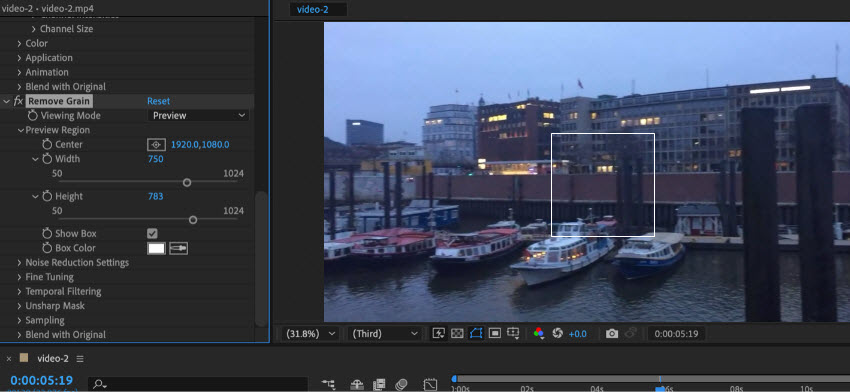Viewport: 850px width, 392px height.
Task: Toggle the Center stopwatch
Action: [47, 145]
